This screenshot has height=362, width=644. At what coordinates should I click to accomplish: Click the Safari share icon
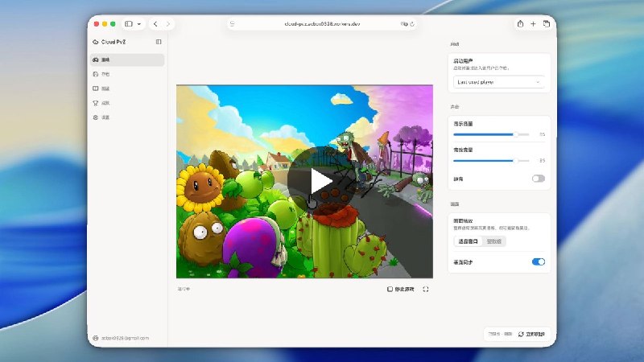tap(520, 24)
